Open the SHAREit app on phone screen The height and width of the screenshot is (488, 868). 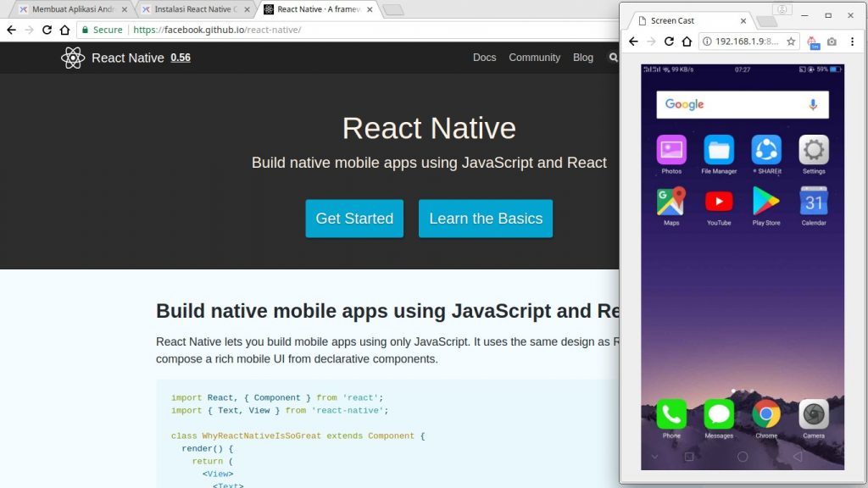(x=766, y=151)
